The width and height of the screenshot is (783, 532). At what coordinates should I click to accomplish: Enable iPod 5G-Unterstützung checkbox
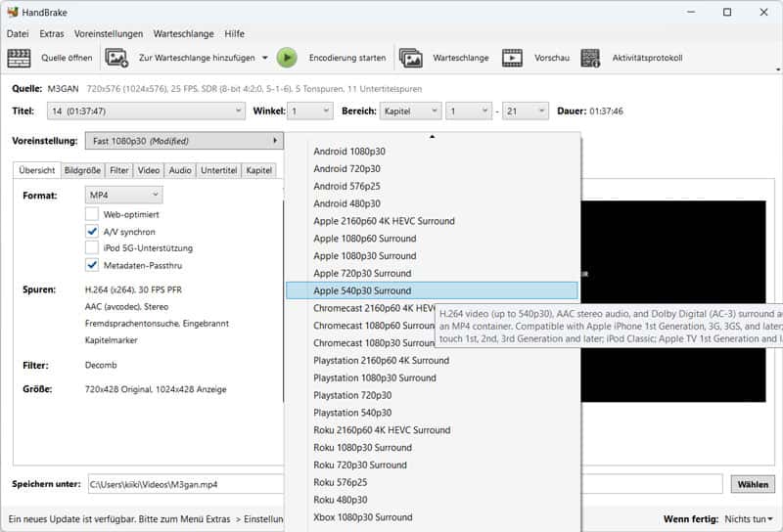pos(92,248)
